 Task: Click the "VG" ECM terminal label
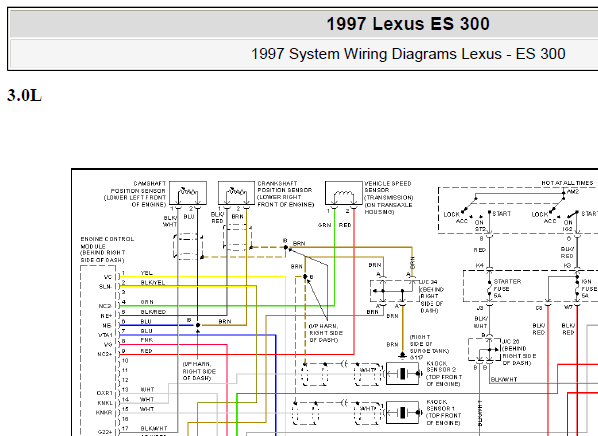[108, 345]
